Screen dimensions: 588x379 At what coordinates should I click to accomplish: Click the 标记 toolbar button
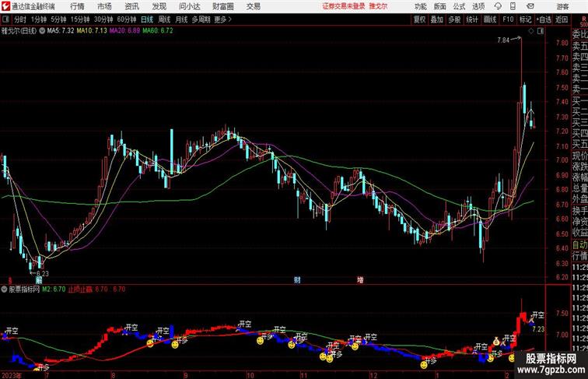pos(525,19)
